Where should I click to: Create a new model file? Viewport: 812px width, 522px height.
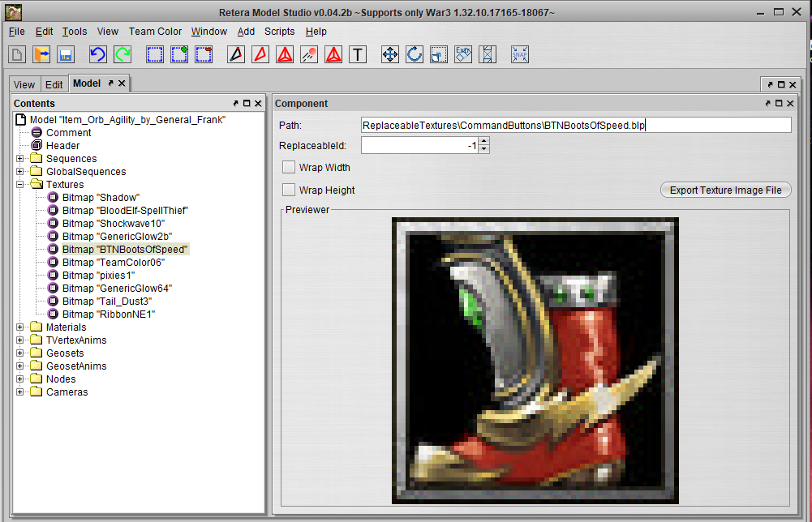[17, 54]
